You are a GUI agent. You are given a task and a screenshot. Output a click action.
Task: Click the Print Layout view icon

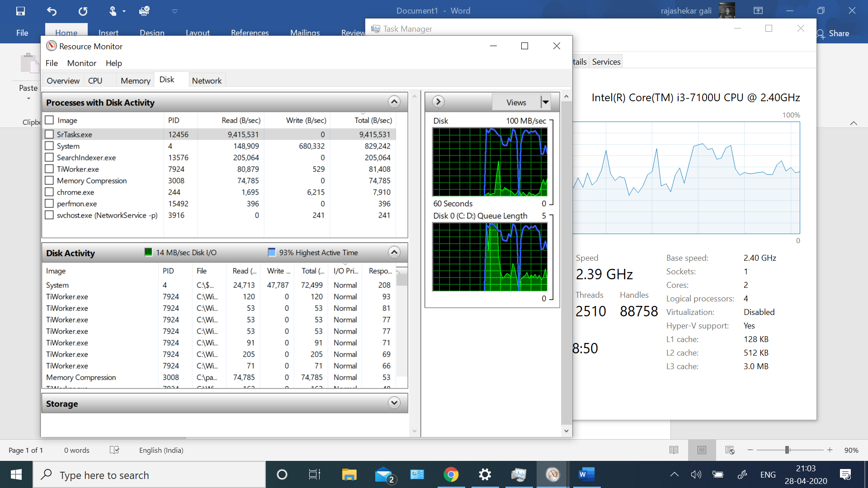(702, 450)
